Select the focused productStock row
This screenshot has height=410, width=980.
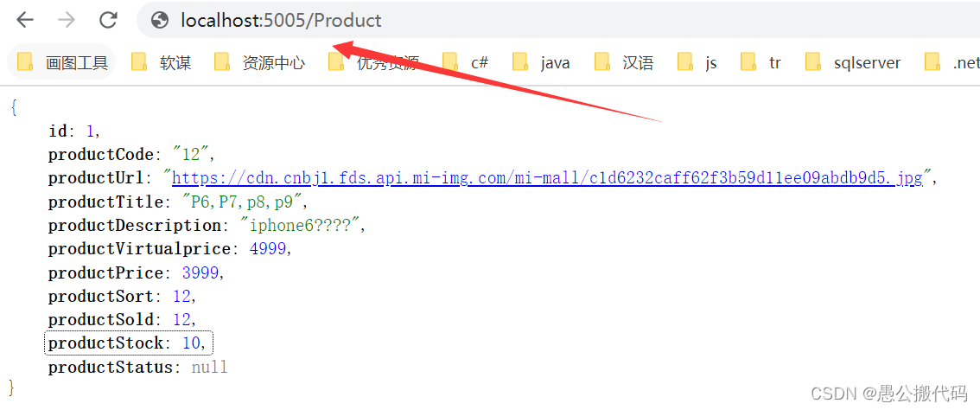(x=130, y=343)
